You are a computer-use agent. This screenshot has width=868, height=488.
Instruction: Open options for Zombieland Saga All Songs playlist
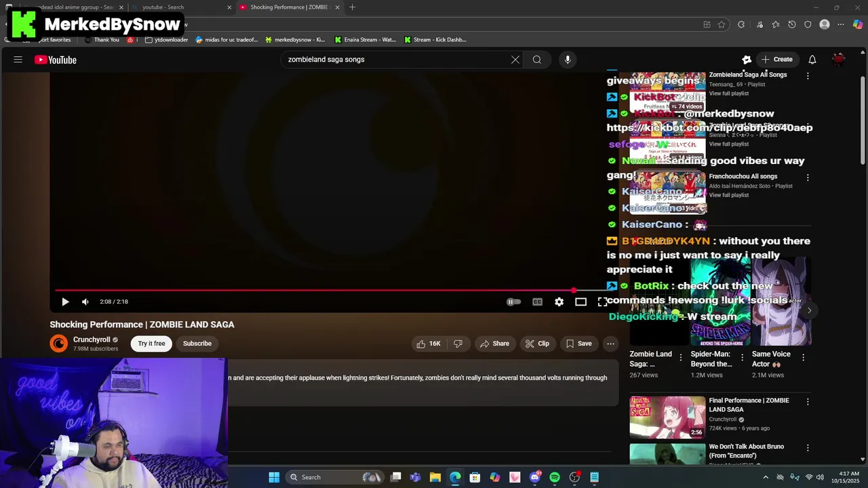[808, 76]
